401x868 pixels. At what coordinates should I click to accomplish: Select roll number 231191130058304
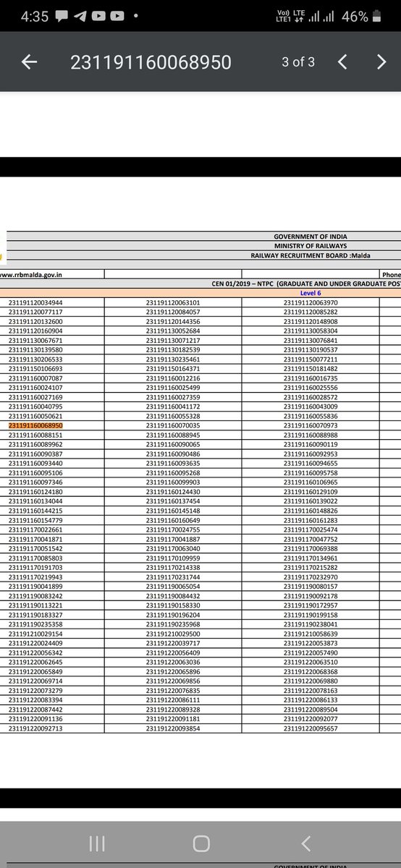tap(311, 331)
